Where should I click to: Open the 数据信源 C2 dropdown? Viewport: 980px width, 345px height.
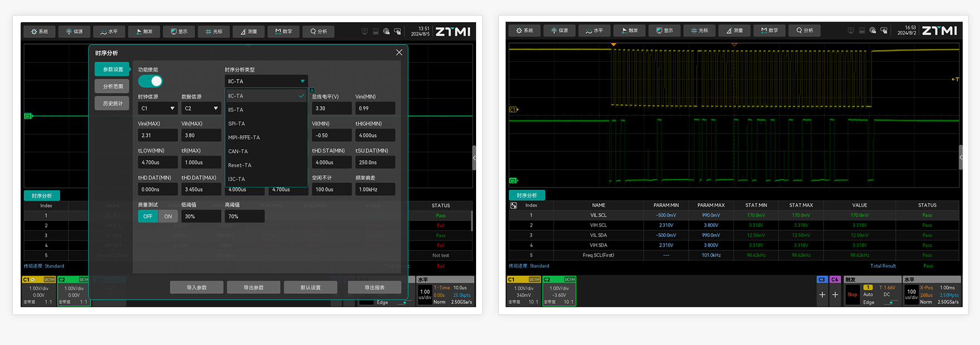coord(201,109)
